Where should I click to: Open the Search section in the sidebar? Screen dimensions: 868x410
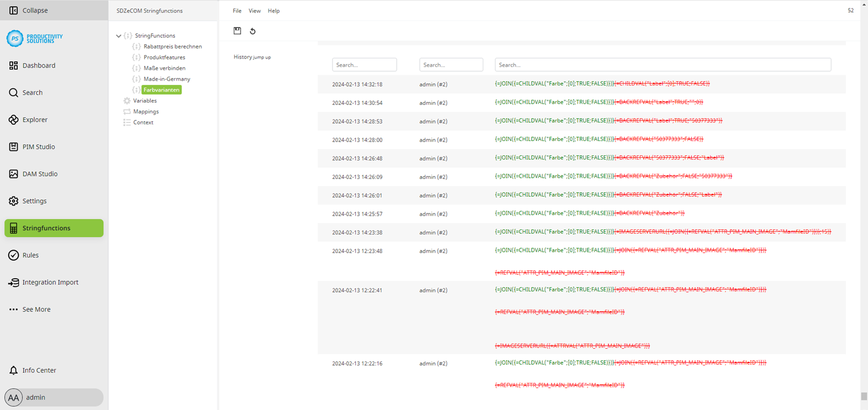click(x=32, y=92)
